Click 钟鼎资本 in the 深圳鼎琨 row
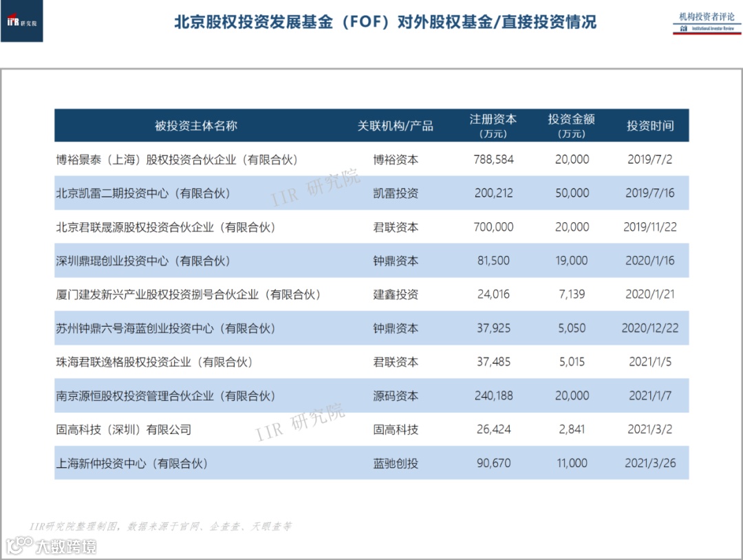 (x=396, y=261)
